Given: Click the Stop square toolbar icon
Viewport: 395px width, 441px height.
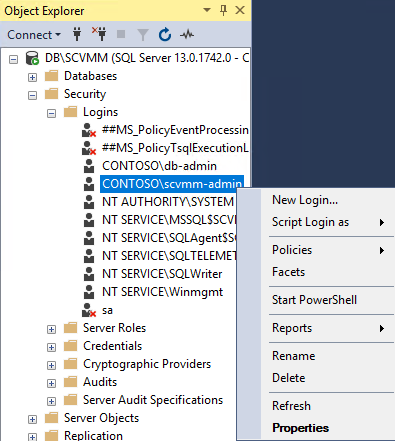Looking at the screenshot, I should [x=121, y=34].
